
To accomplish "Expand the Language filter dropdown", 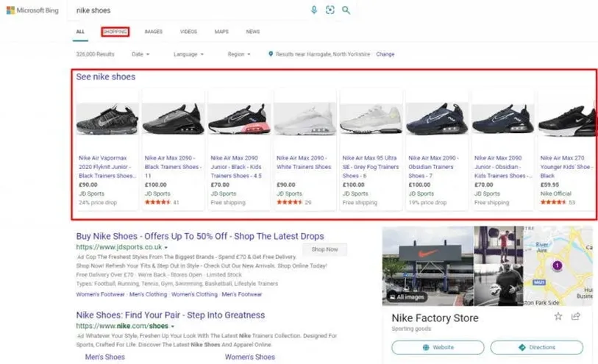I will tap(188, 54).
